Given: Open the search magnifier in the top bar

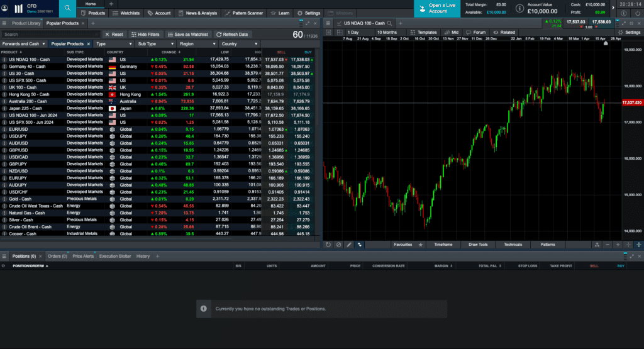Looking at the screenshot, I should coord(67,8).
